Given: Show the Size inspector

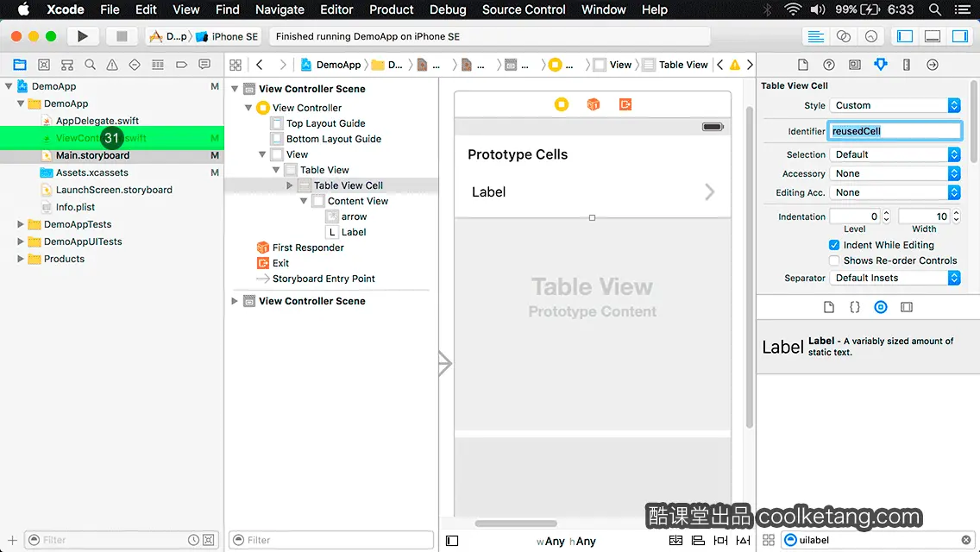Looking at the screenshot, I should [907, 65].
